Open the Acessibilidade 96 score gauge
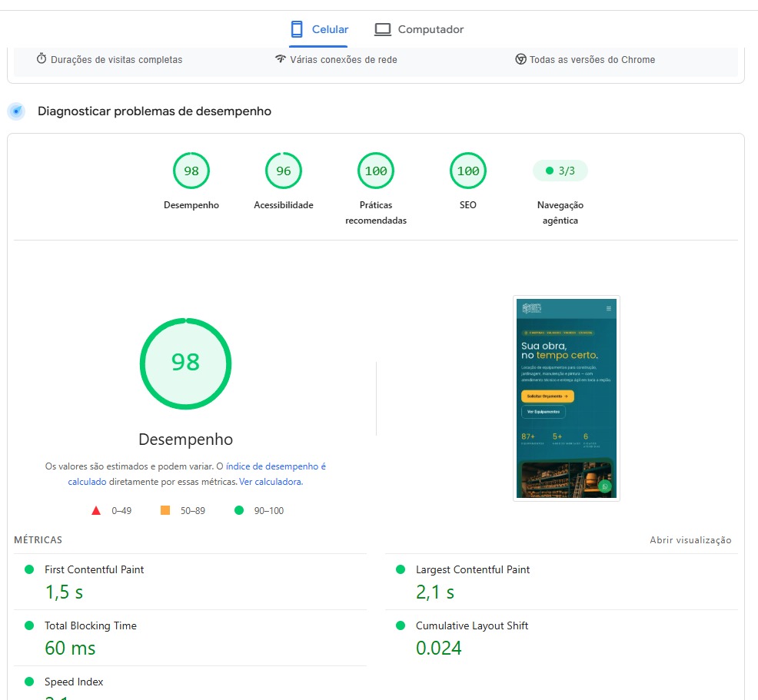The width and height of the screenshot is (758, 700). coord(283,171)
